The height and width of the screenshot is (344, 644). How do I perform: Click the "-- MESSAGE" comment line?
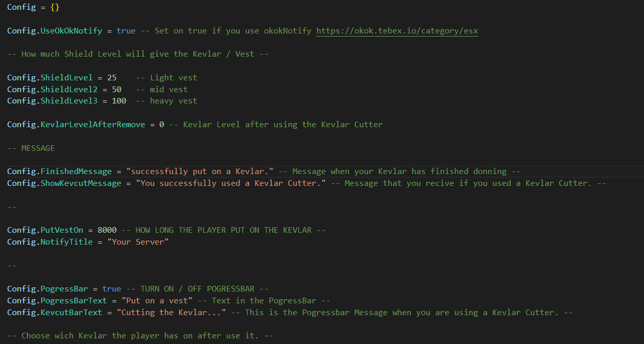pyautogui.click(x=31, y=148)
